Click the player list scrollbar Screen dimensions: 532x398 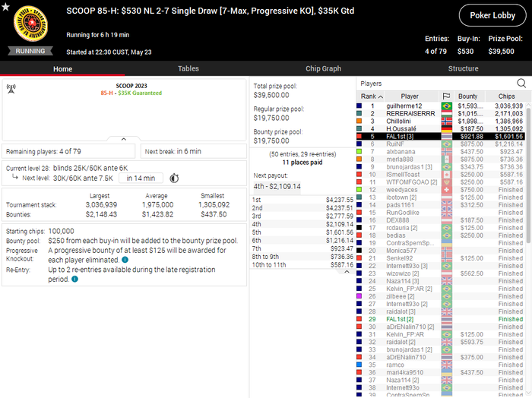coord(528,175)
